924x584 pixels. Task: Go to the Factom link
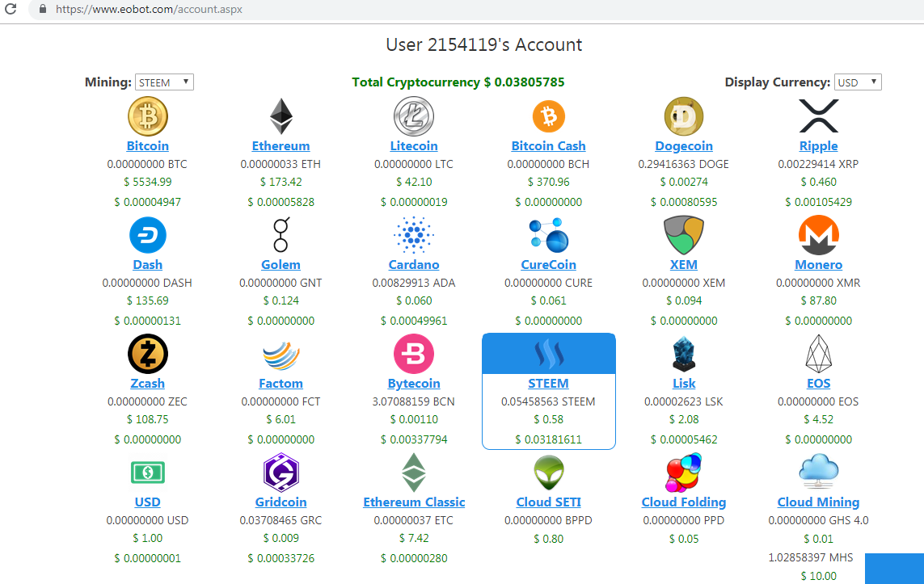pyautogui.click(x=281, y=383)
